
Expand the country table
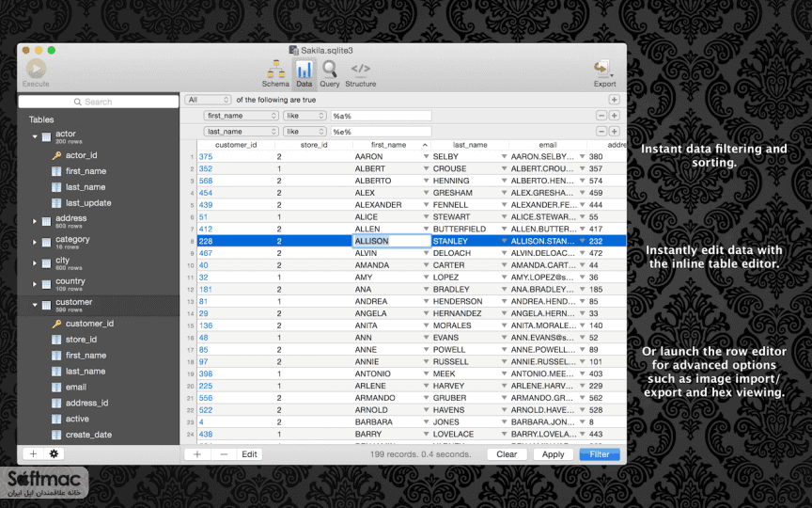pos(35,284)
